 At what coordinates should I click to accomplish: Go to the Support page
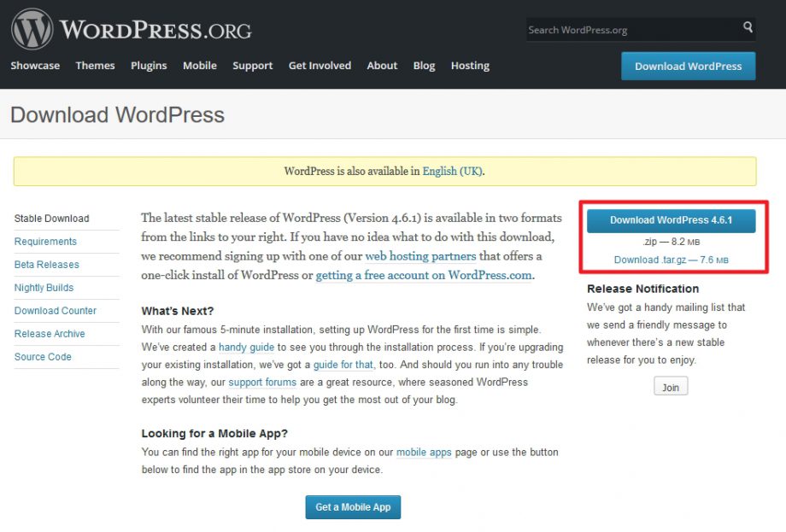pos(252,65)
